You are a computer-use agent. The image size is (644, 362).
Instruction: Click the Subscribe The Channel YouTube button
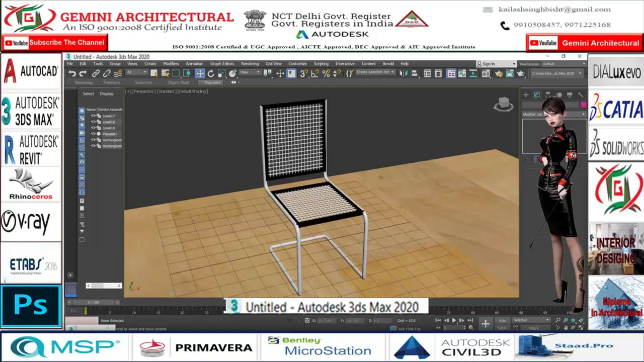pos(54,43)
